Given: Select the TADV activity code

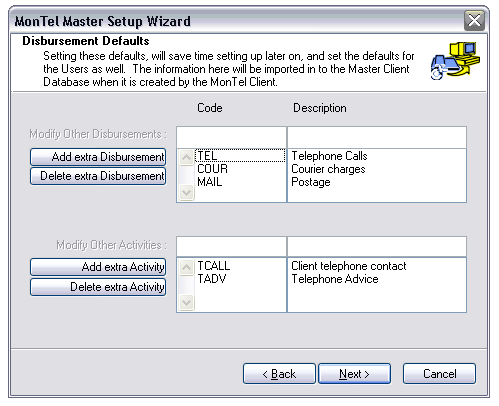Looking at the screenshot, I should click(x=212, y=279).
